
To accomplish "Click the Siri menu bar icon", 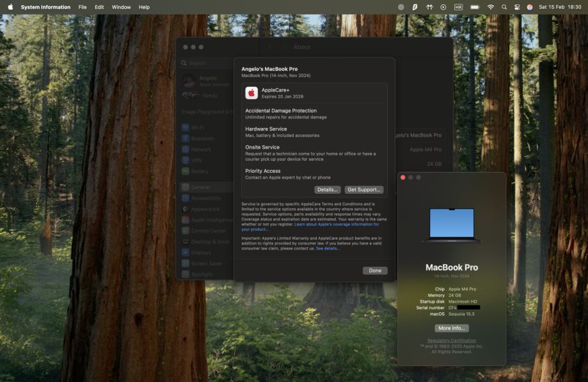I will click(530, 7).
